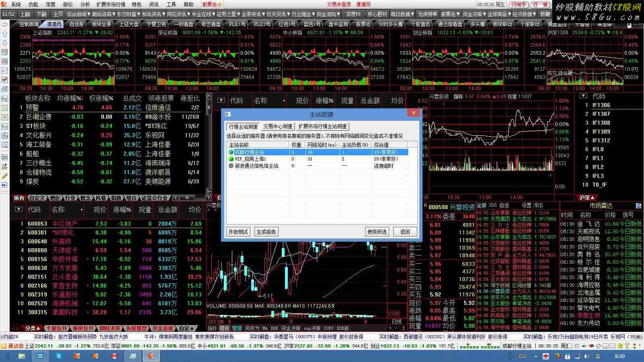
Task: Click the green ball beside 成都行情主站
Action: click(231, 152)
